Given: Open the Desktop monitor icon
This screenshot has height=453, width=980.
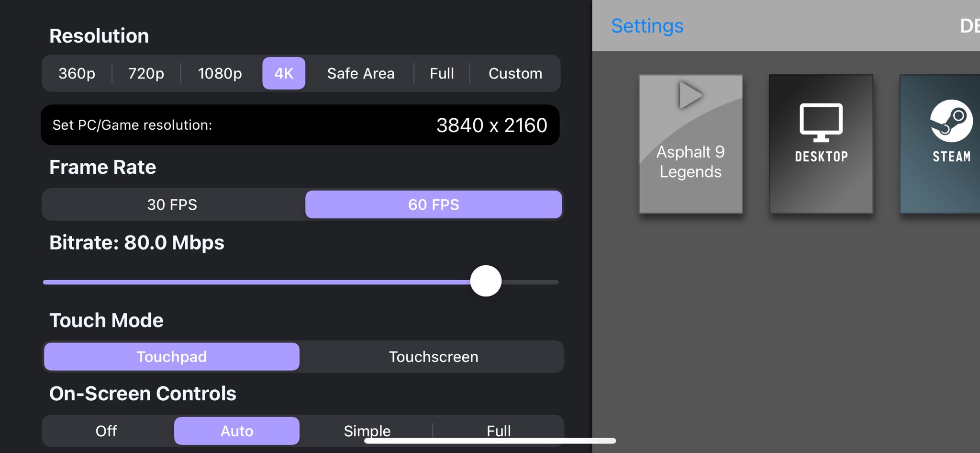Looking at the screenshot, I should click(821, 123).
